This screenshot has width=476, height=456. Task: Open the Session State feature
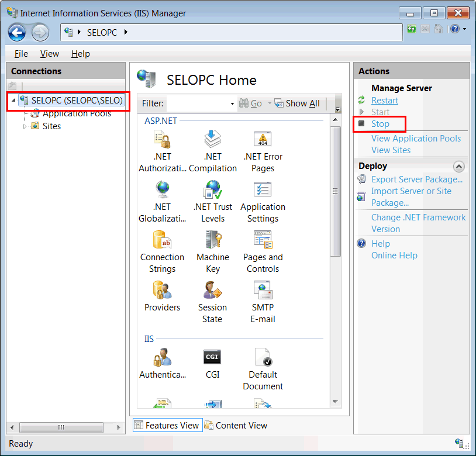point(212,302)
